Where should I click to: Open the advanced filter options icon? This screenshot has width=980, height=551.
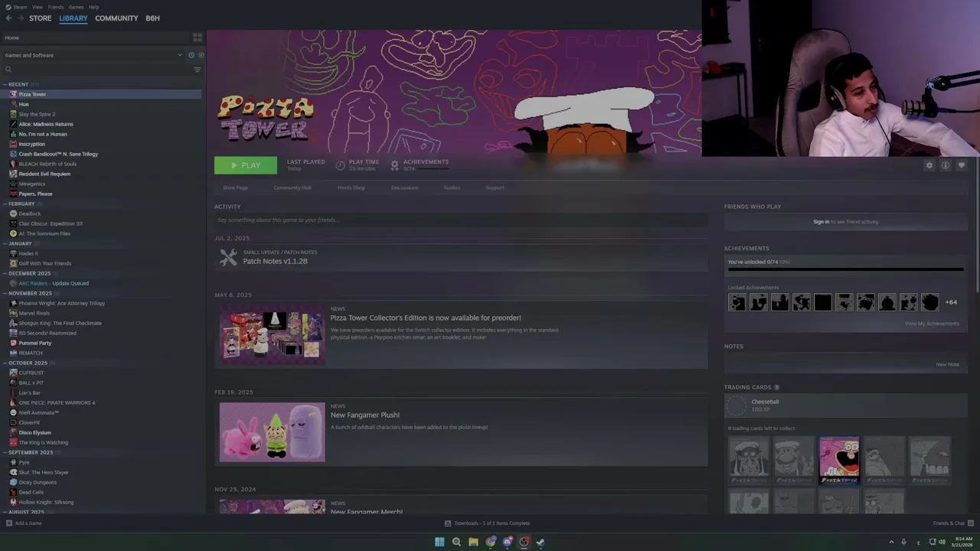coord(197,70)
